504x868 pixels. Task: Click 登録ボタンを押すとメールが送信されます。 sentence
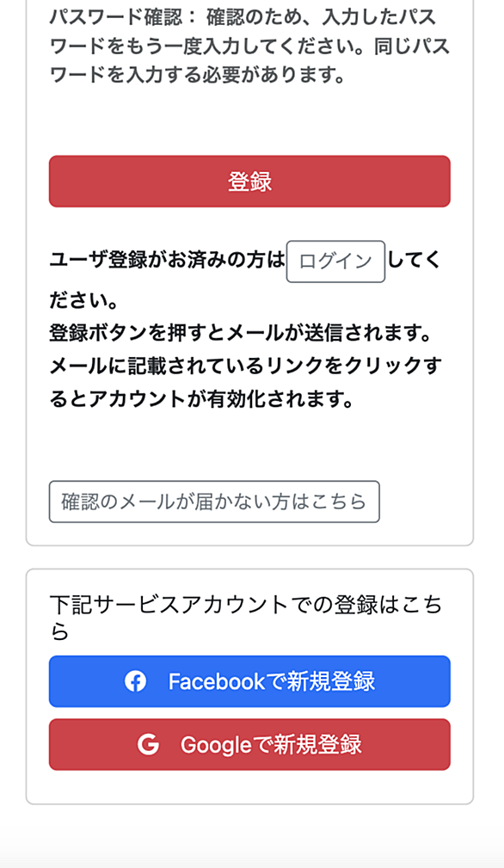click(241, 333)
